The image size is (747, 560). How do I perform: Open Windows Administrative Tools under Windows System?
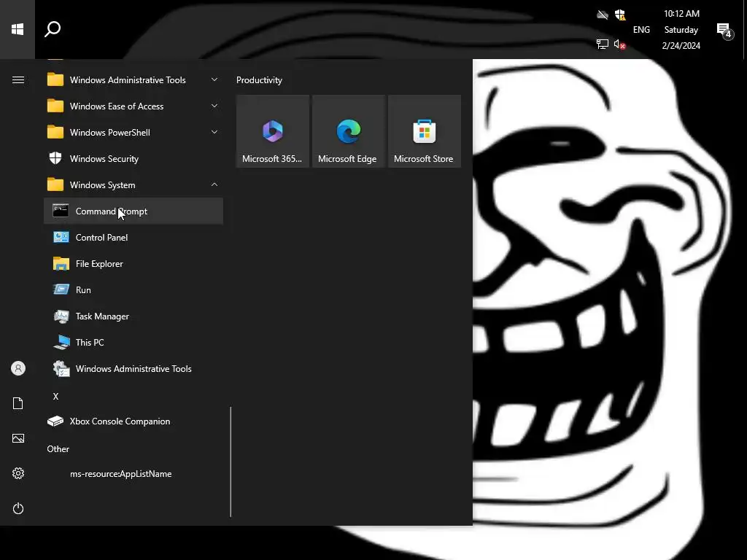133,368
